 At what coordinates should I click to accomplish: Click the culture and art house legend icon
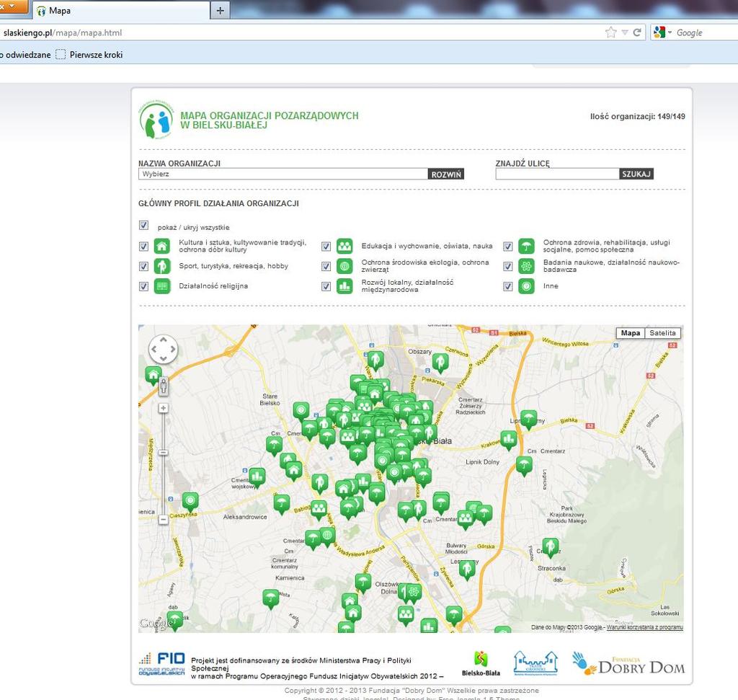click(162, 247)
